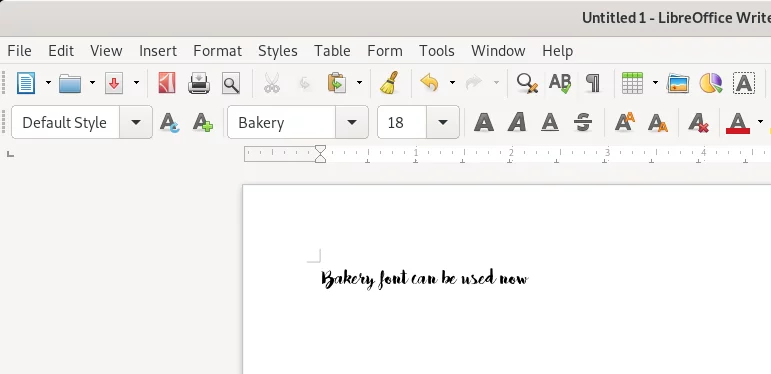Image resolution: width=771 pixels, height=374 pixels.
Task: Toggle formatting marks pilcrow
Action: click(593, 83)
